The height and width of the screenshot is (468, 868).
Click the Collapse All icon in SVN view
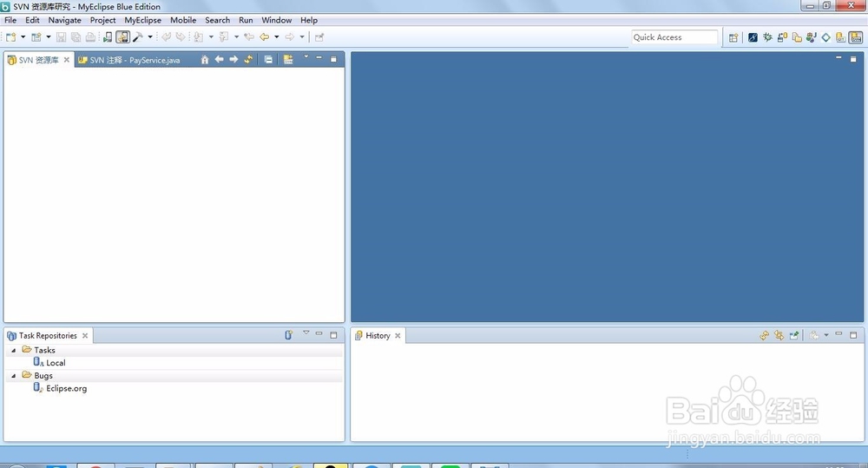[268, 59]
